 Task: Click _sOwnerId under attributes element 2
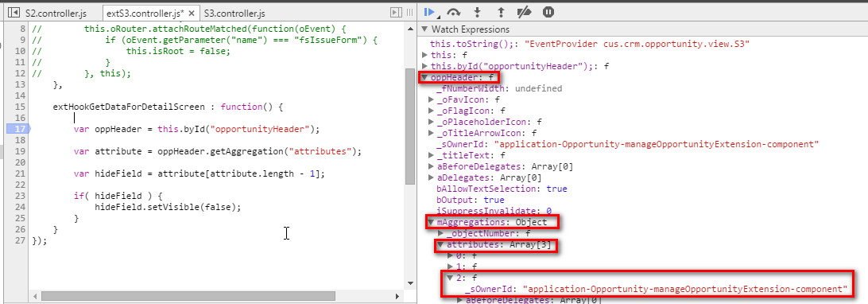tap(657, 289)
